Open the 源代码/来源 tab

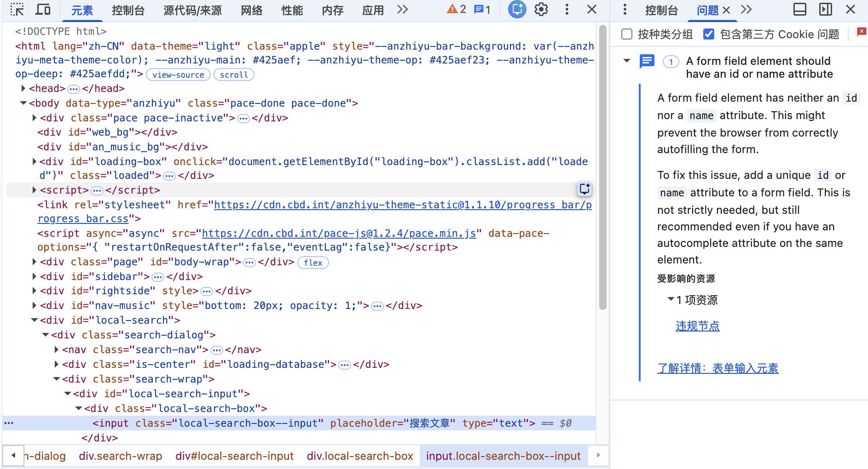pos(192,10)
